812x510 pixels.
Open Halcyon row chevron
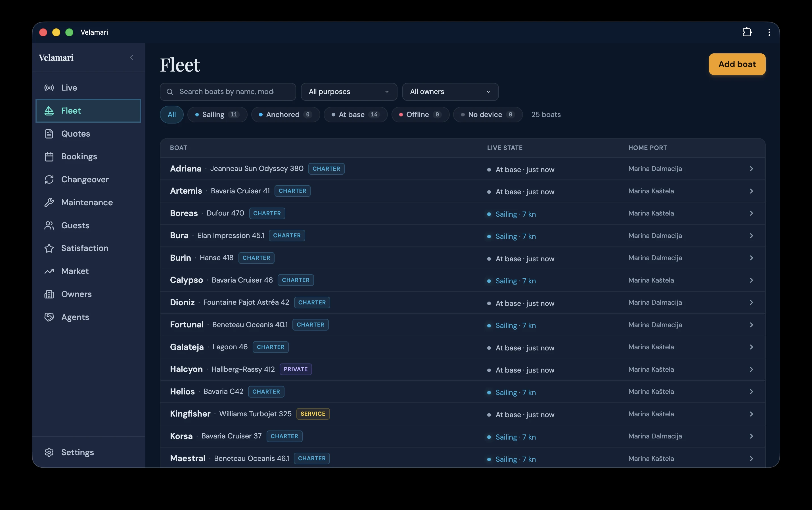(x=751, y=369)
